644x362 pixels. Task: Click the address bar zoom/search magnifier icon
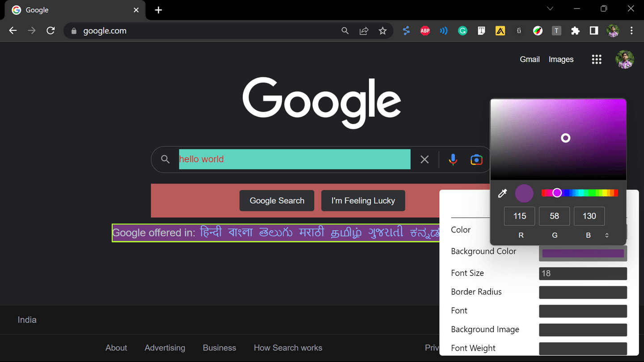point(345,31)
